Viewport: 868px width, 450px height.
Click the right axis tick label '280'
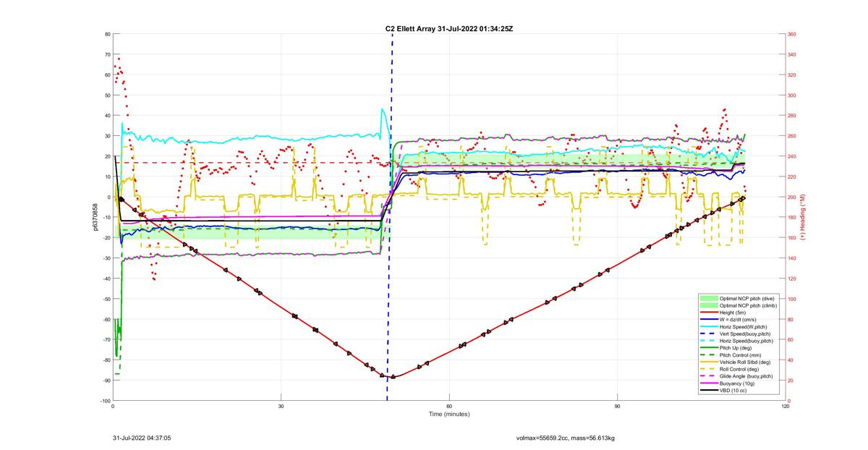[792, 116]
